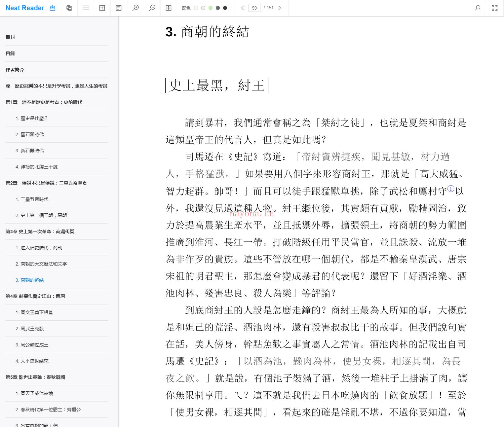Go to next page arrow
Image resolution: width=504 pixels, height=427 pixels.
[x=280, y=8]
